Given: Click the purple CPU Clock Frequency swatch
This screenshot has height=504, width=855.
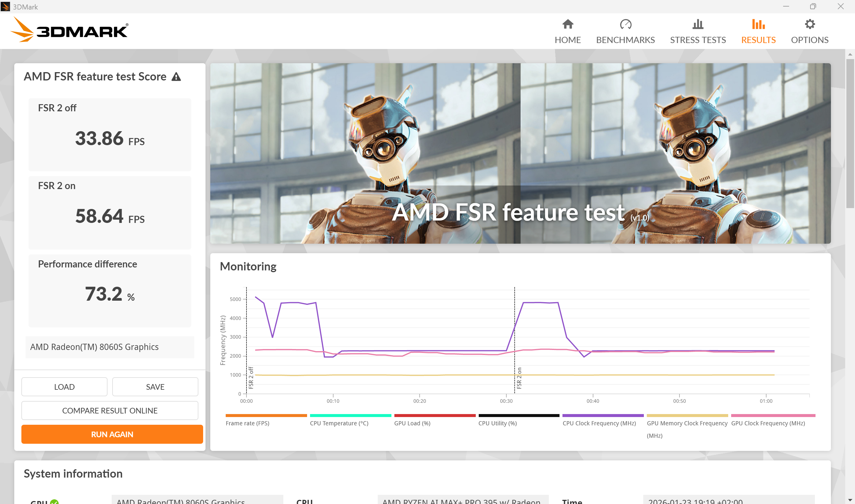Looking at the screenshot, I should coord(603,415).
